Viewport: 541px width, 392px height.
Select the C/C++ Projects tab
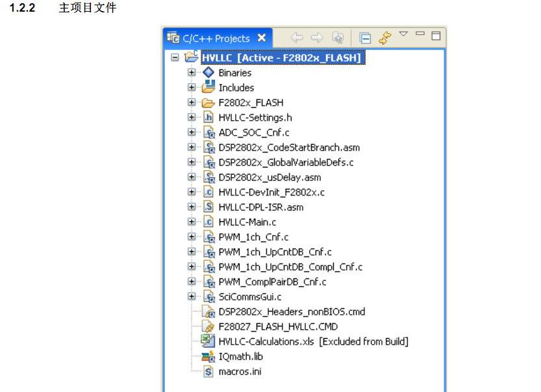[x=216, y=38]
